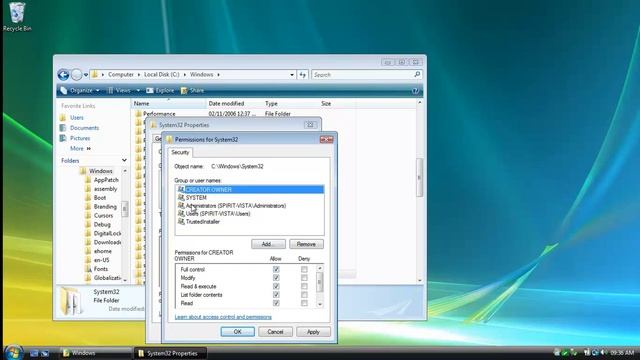The width and height of the screenshot is (640, 360).
Task: Select Fonts folder in tree
Action: click(x=100, y=269)
